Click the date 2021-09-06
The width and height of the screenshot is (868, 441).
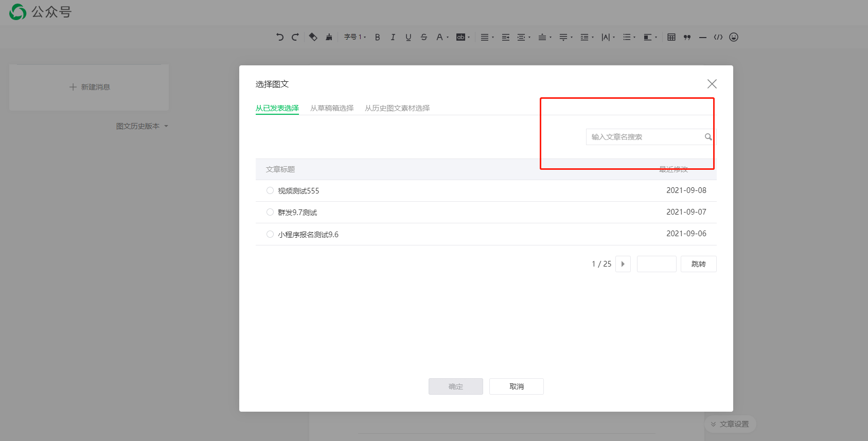click(x=686, y=234)
